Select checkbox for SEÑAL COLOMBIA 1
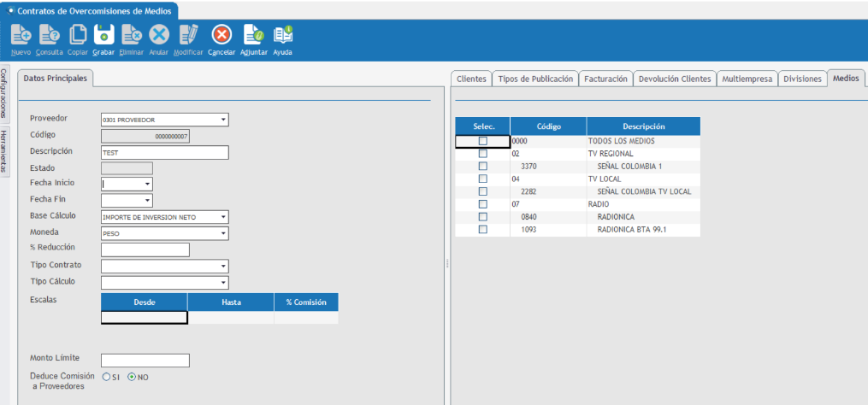Screen dimensions: 868x405 482,167
